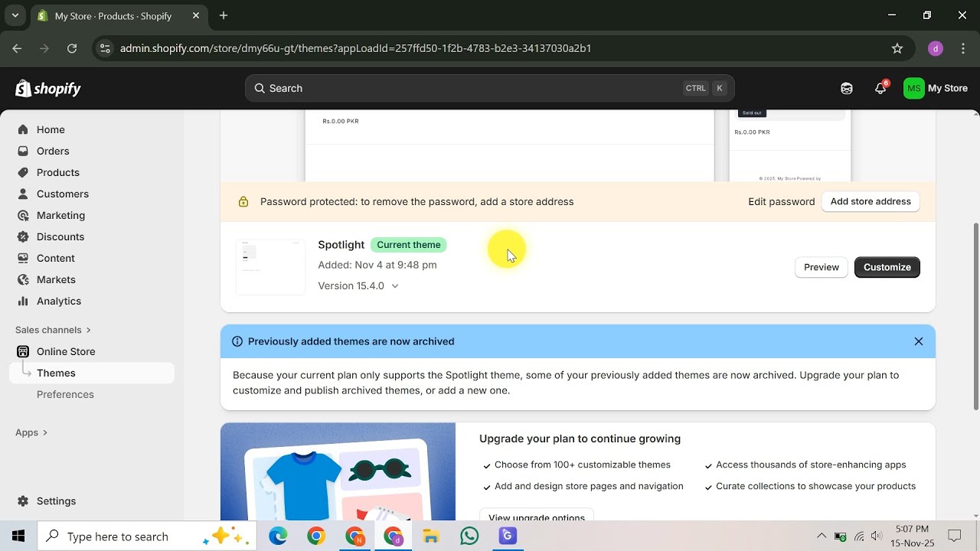980x551 pixels.
Task: Open Online Store storefront icon
Action: 23,351
